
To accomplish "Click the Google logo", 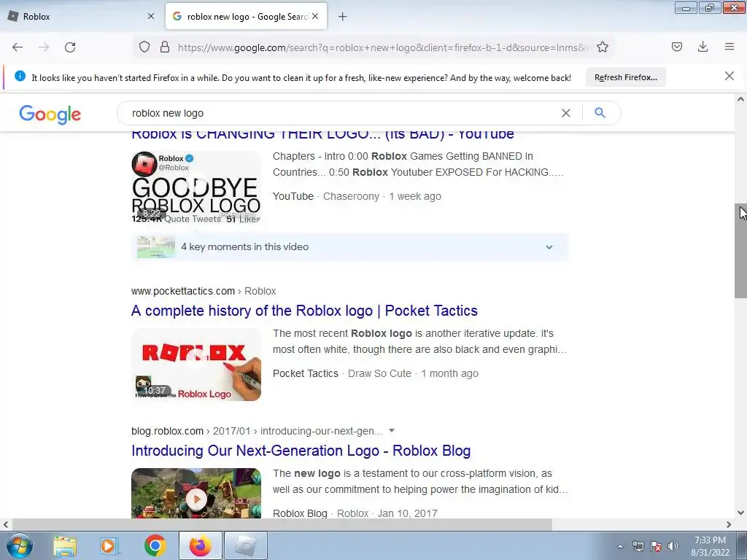I will pos(50,114).
